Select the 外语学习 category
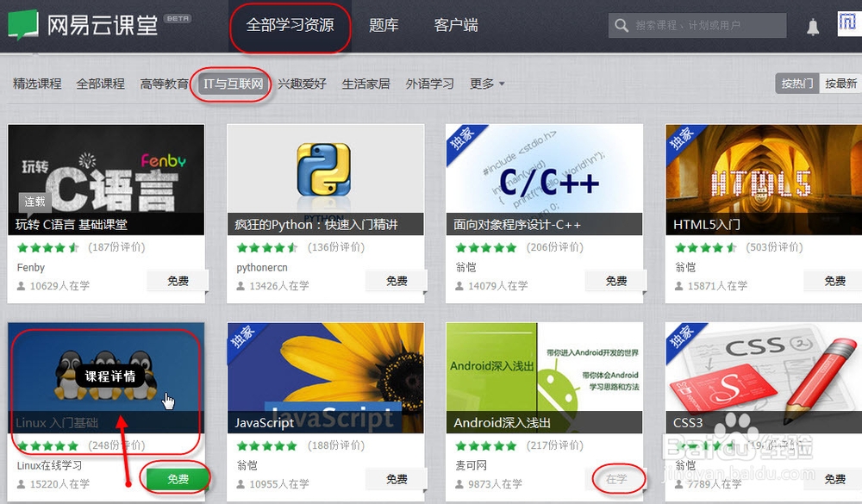Screen dimensions: 862x504 [x=430, y=84]
